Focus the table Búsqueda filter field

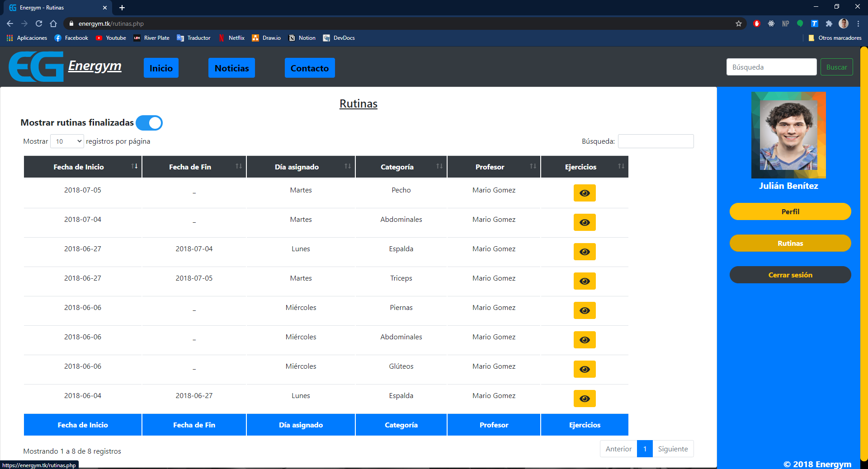[x=656, y=141]
